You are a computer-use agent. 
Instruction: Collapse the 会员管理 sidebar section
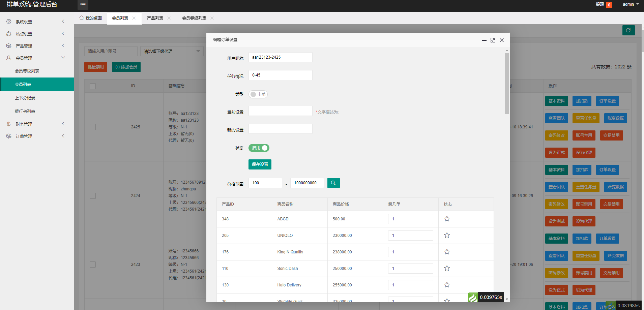point(63,57)
